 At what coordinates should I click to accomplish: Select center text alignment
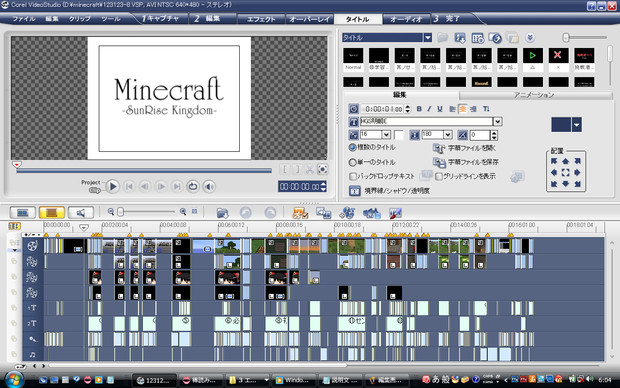[x=462, y=109]
